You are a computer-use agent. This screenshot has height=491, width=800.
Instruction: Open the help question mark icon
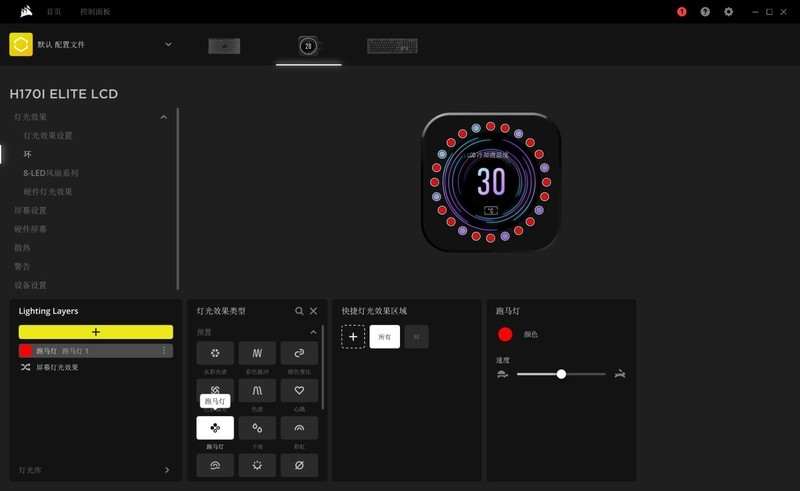pyautogui.click(x=705, y=12)
